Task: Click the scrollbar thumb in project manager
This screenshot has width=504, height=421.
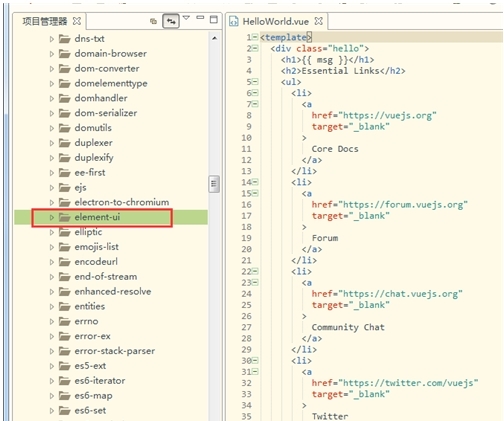Action: click(x=214, y=184)
